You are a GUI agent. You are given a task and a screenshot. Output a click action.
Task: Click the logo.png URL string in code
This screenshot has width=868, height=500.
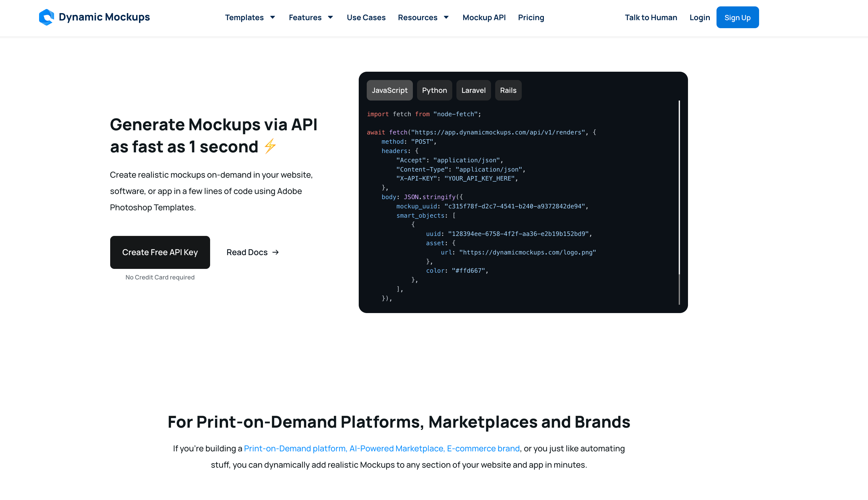528,253
